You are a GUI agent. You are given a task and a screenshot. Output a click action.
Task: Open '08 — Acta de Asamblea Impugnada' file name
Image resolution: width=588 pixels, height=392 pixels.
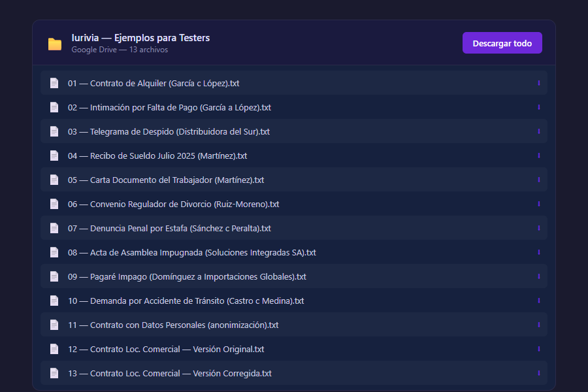pyautogui.click(x=192, y=252)
